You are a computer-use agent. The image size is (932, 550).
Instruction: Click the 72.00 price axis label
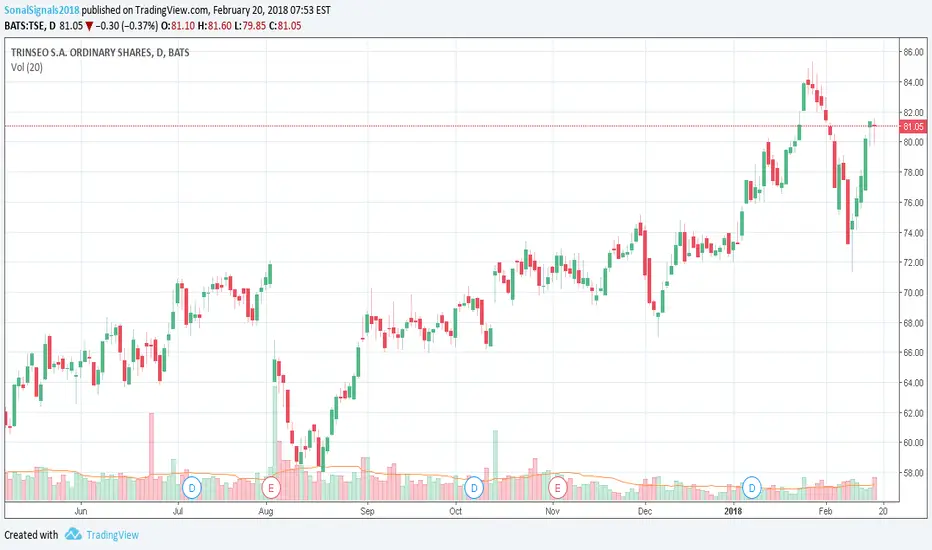coord(914,263)
